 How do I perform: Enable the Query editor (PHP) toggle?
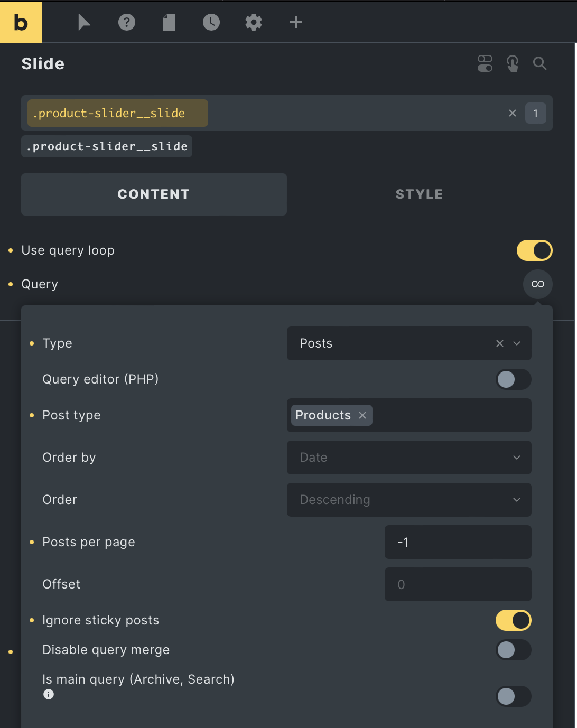tap(514, 379)
